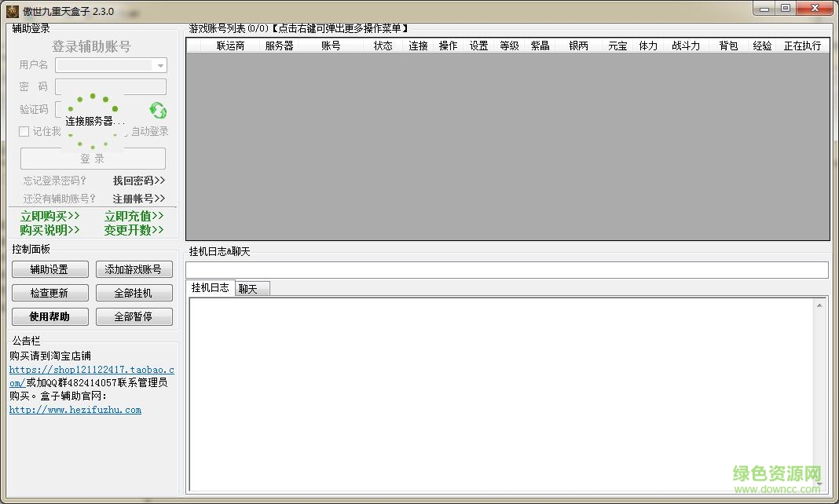Screen dimensions: 839x504
Task: Click the 联运商 column header
Action: (230, 46)
